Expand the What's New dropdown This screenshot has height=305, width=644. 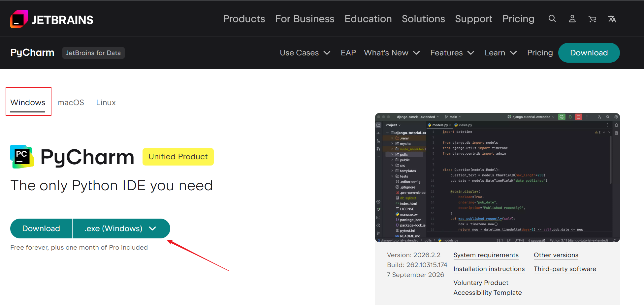[x=392, y=53]
